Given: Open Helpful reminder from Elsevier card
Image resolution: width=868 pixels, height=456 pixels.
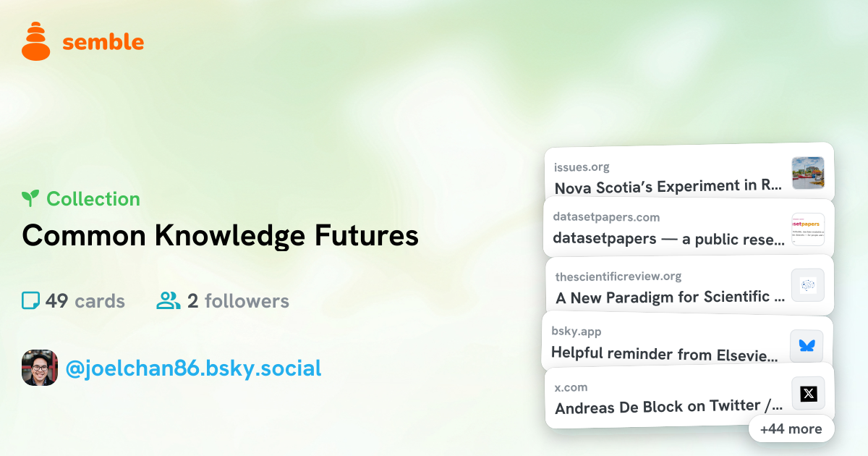Looking at the screenshot, I should 687,343.
